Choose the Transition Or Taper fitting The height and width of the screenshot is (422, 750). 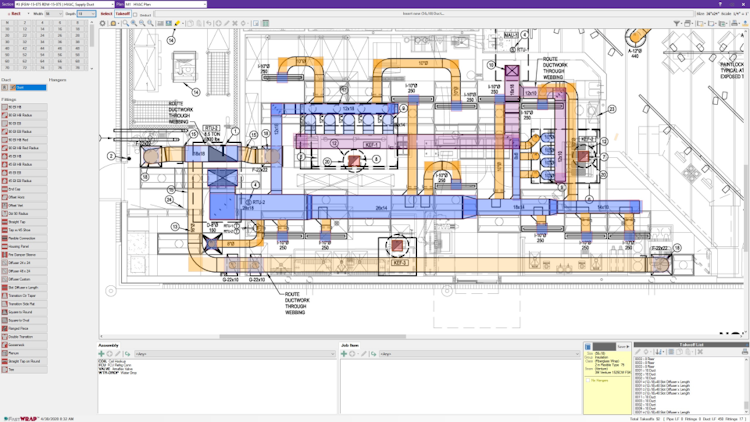click(24, 296)
